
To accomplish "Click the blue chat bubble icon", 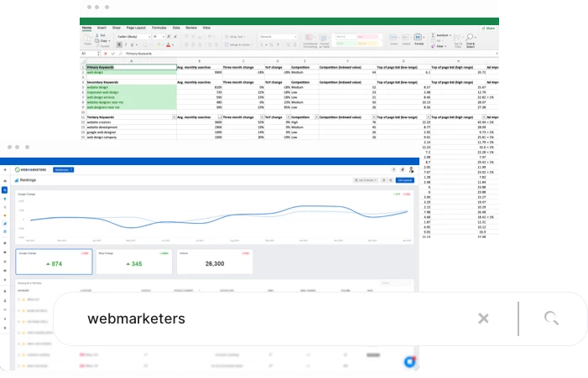I will tap(409, 362).
